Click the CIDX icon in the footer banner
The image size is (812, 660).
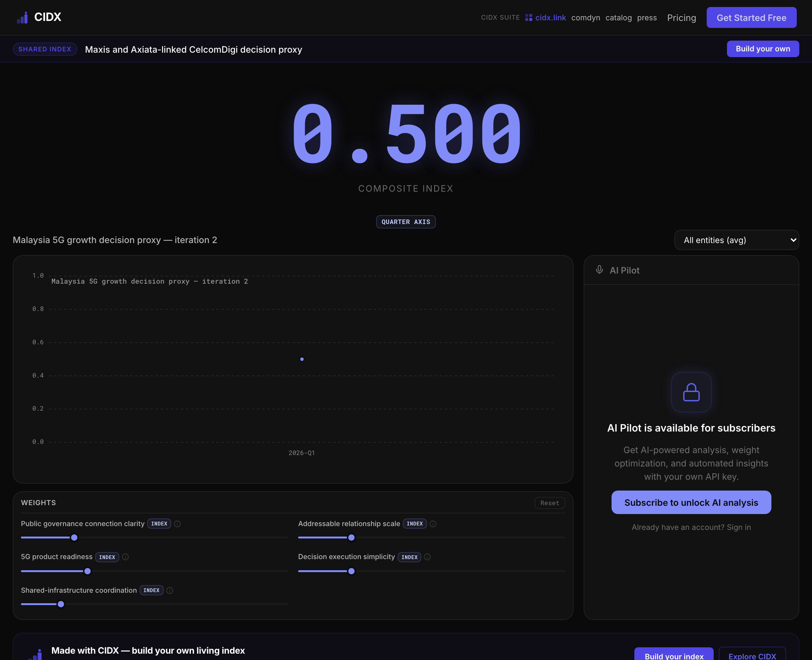[x=35, y=654]
